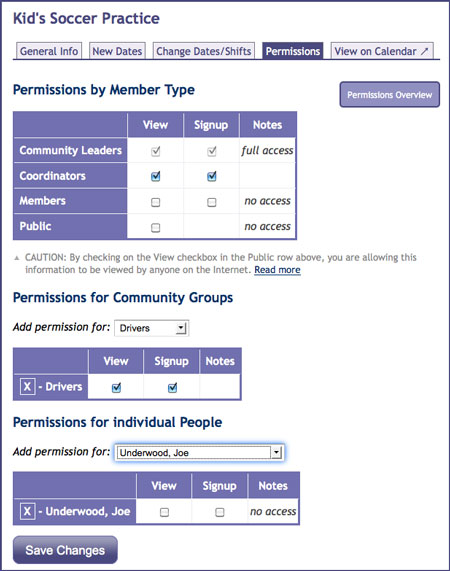Screen dimensions: 450x571
Task: Check Signup for Underwood, Joe
Action: click(x=220, y=512)
